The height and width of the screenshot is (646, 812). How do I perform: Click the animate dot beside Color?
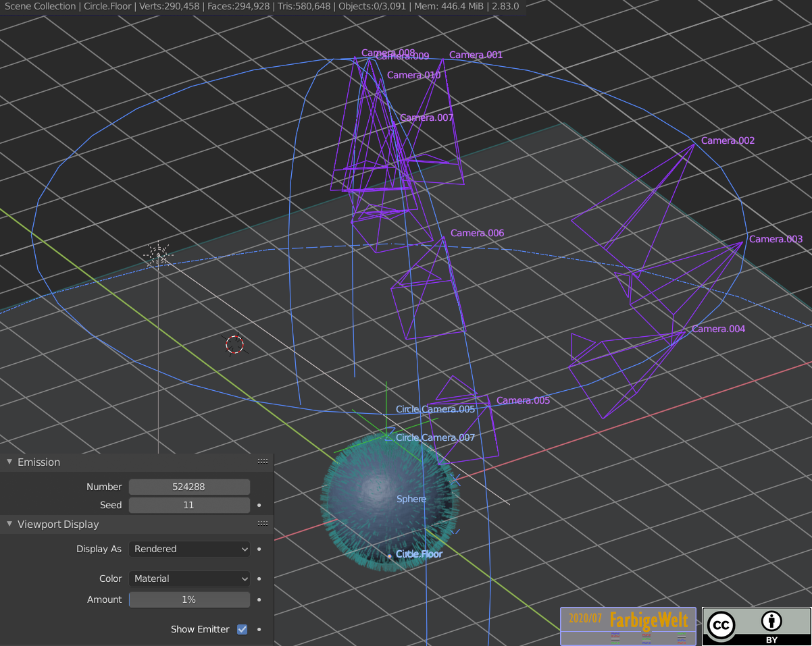click(x=259, y=578)
